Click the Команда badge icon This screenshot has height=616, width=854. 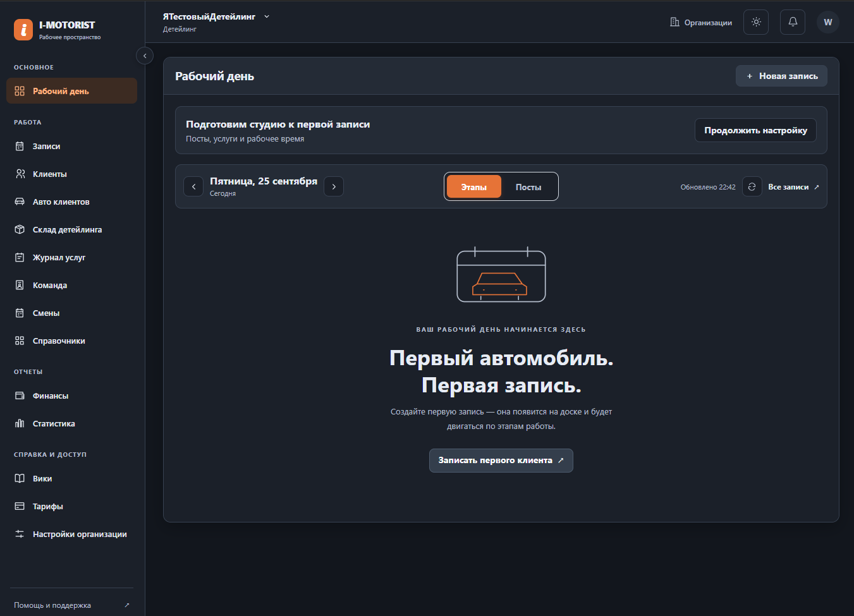coord(20,286)
